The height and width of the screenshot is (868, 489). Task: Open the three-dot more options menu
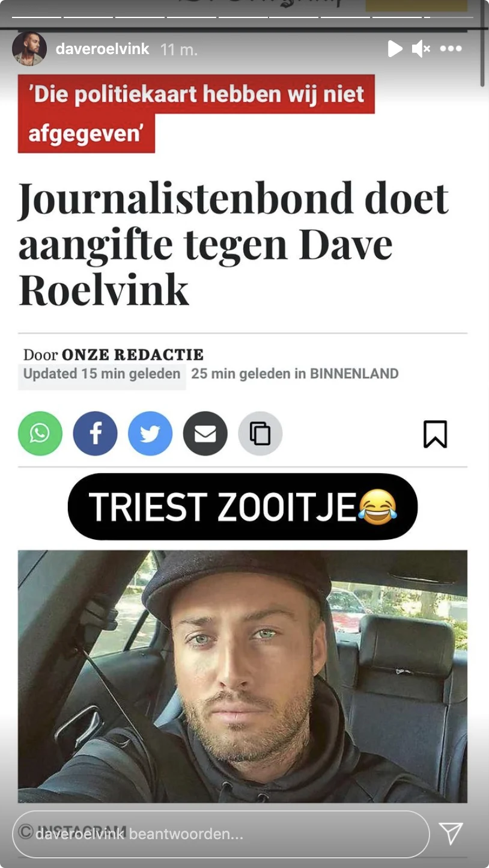[x=451, y=49]
